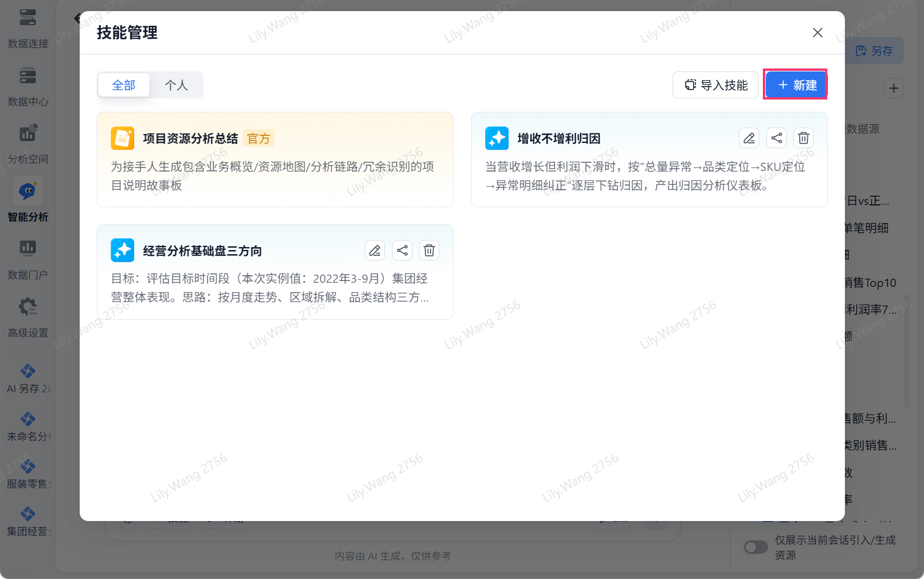Open the AI 另存 sidebar item

[x=28, y=379]
